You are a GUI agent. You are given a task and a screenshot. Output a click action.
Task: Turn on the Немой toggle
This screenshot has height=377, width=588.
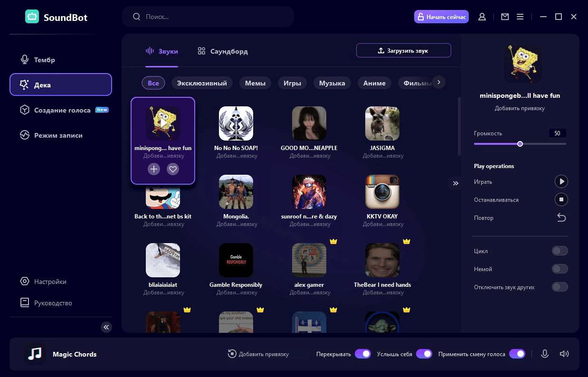tap(560, 269)
